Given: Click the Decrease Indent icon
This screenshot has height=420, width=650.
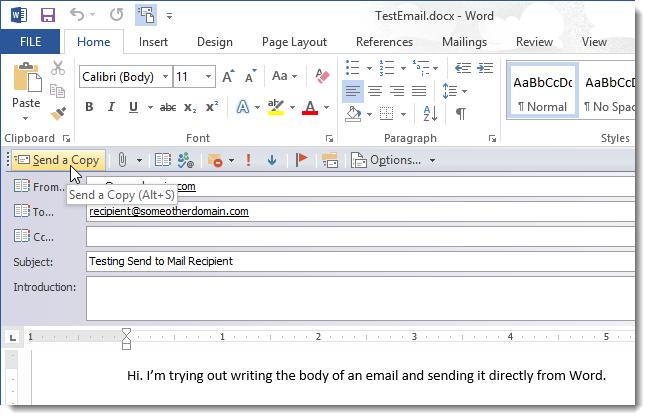Looking at the screenshot, I should [463, 68].
